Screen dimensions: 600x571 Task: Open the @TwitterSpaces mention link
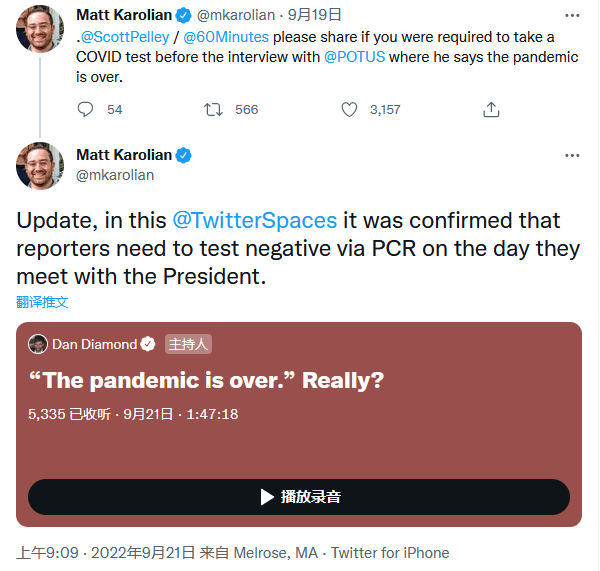pos(254,220)
